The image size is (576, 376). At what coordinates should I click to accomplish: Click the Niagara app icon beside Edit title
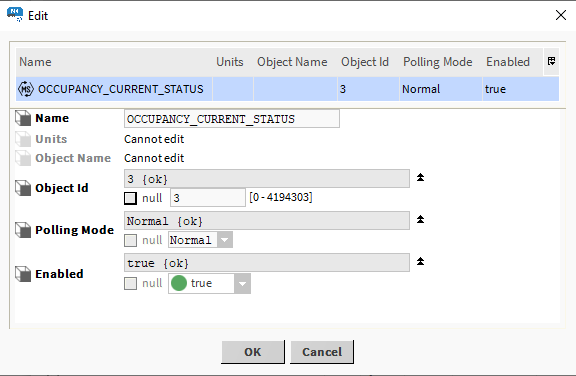click(15, 15)
